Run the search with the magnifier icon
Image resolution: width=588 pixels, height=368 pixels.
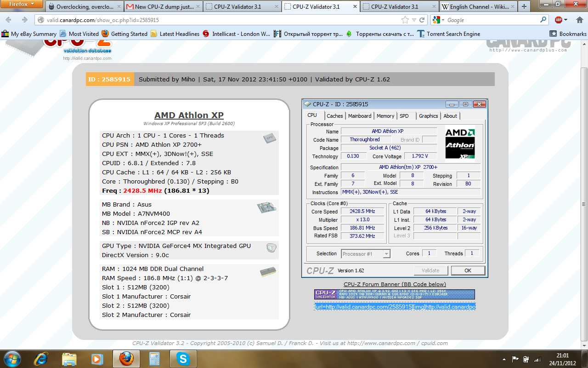coord(543,20)
